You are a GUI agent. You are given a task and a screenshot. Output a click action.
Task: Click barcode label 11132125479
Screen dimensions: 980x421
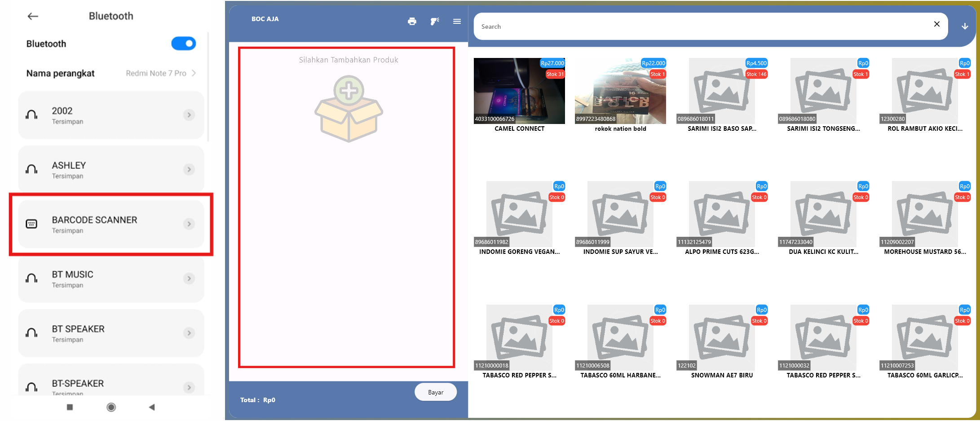pos(694,242)
